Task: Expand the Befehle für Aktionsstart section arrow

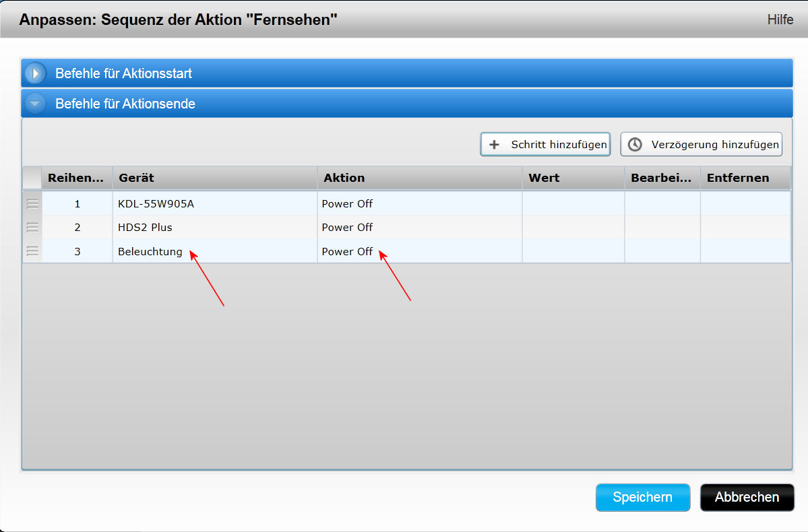Action: pos(35,73)
